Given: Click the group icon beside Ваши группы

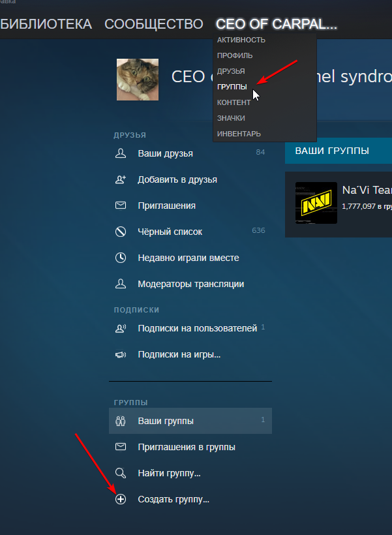Looking at the screenshot, I should [121, 421].
